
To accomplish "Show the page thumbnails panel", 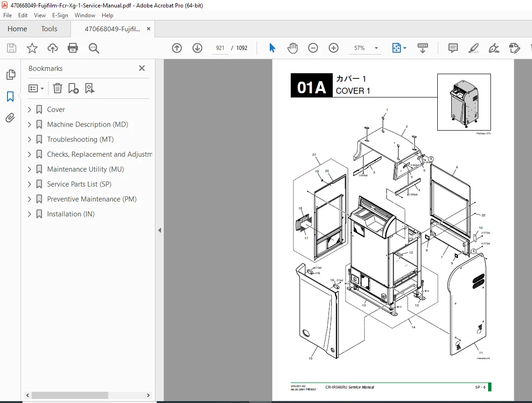I will tap(11, 75).
